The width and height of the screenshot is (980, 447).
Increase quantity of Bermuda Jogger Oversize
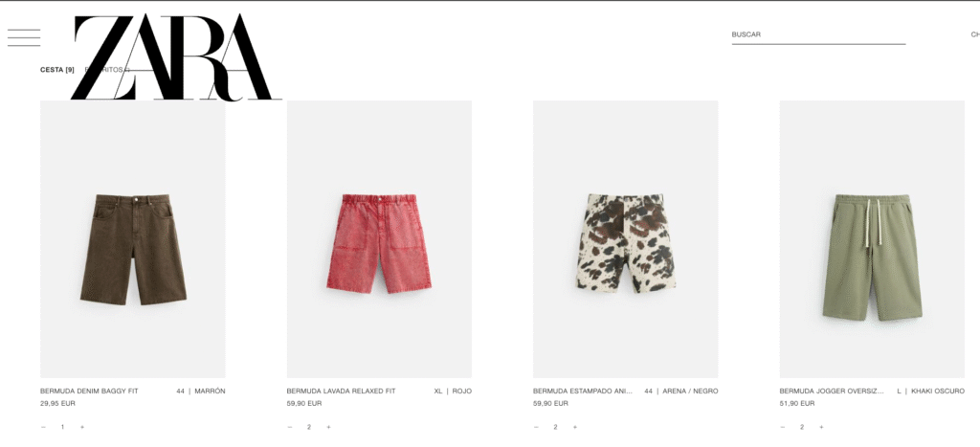820,427
